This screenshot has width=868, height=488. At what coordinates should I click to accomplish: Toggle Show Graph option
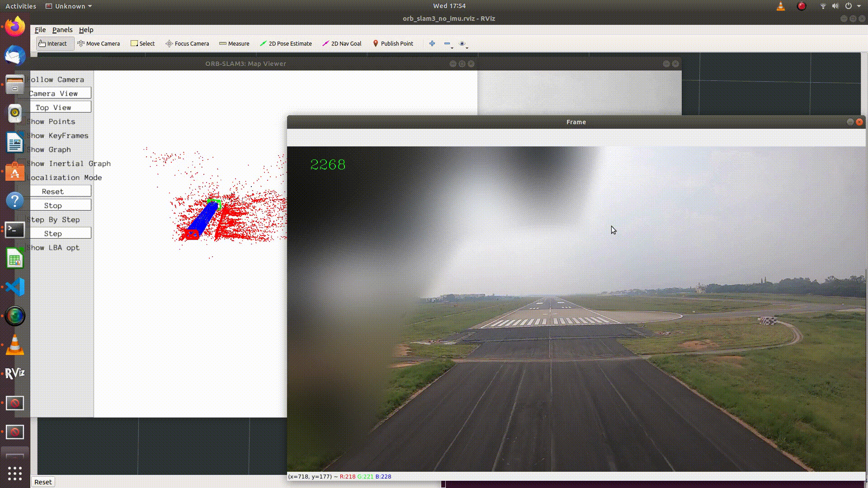(48, 150)
